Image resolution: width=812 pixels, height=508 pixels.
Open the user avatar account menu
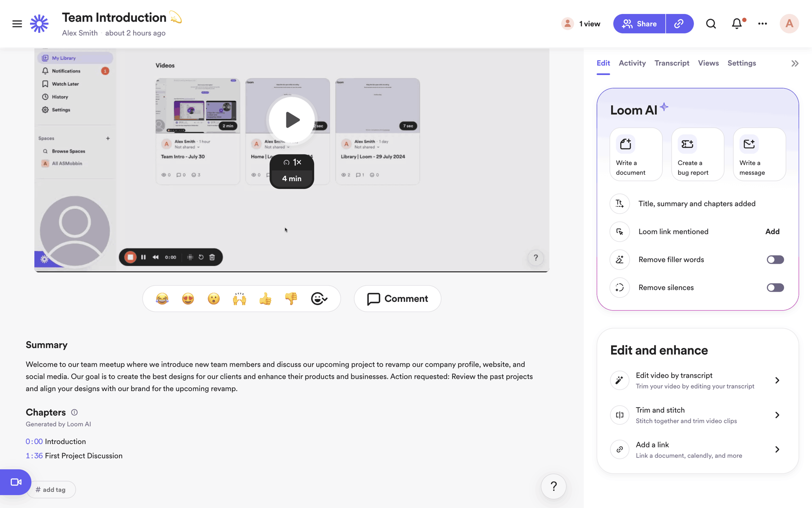789,24
